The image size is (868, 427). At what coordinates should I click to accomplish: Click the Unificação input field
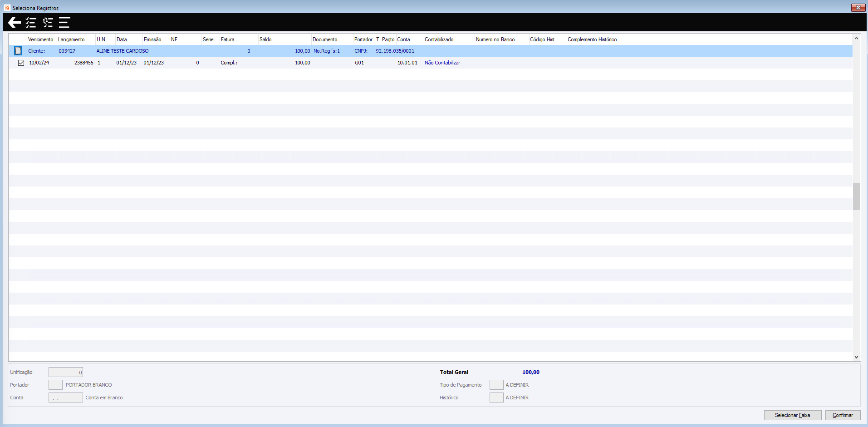(x=66, y=372)
